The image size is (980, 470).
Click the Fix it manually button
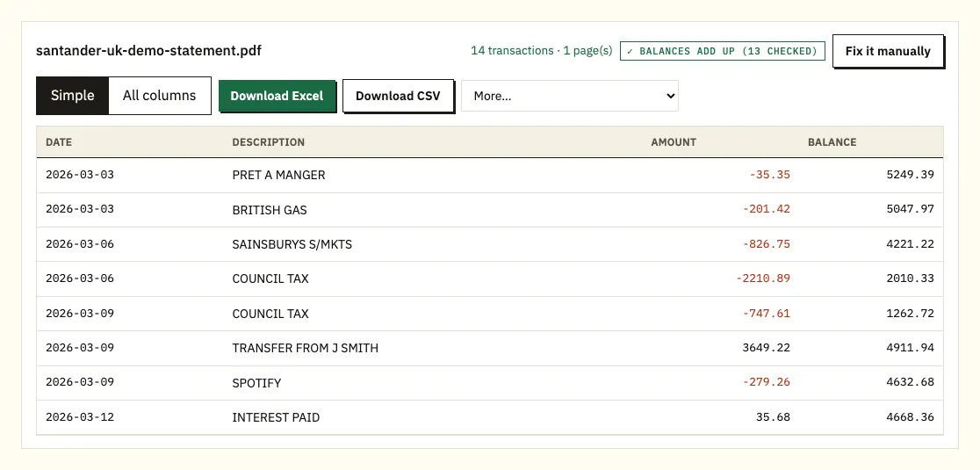(888, 51)
